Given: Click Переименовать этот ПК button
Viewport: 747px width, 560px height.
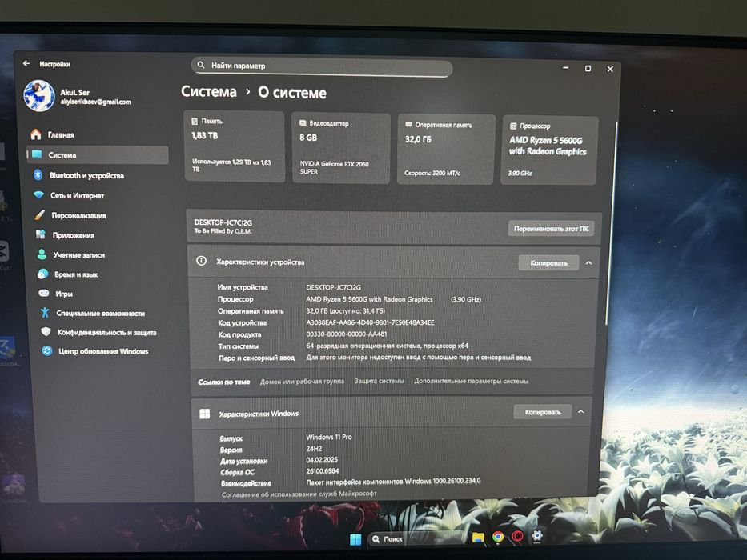Looking at the screenshot, I should [551, 229].
